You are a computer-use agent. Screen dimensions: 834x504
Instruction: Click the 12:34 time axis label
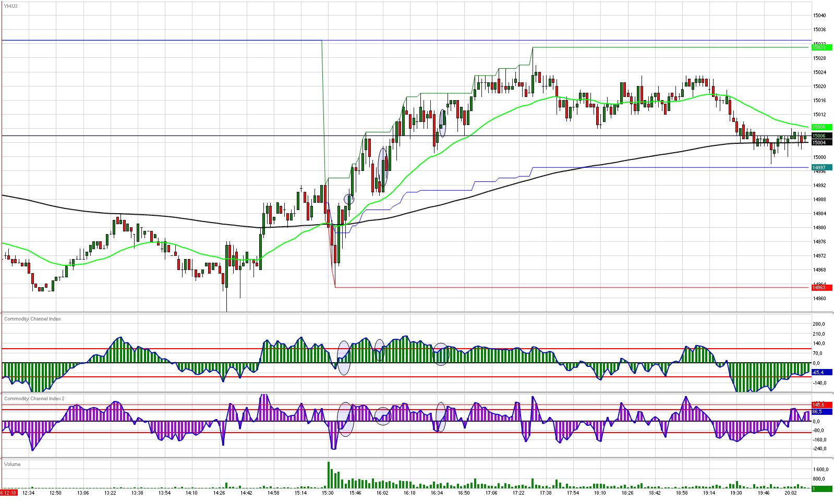coord(29,493)
